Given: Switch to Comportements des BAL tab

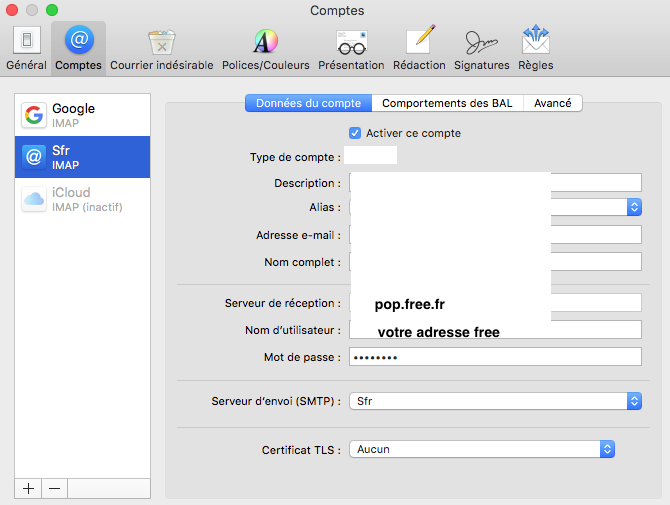Looking at the screenshot, I should tap(447, 103).
